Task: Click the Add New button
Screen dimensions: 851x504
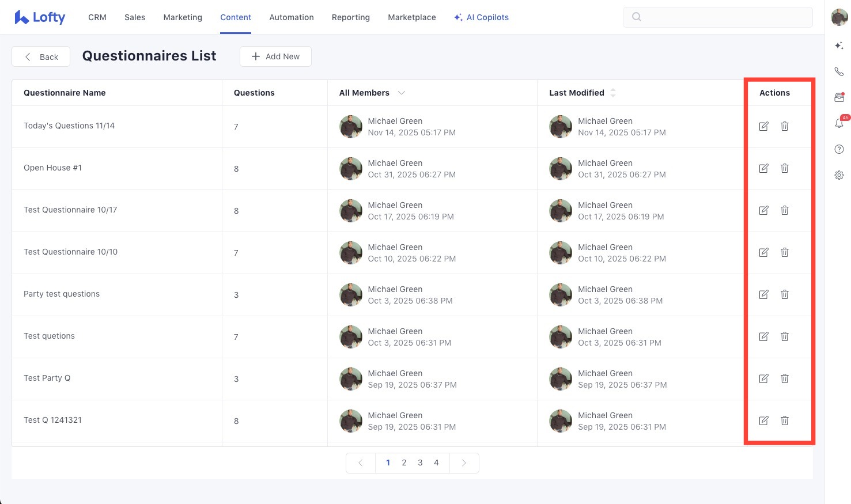Action: pos(275,56)
